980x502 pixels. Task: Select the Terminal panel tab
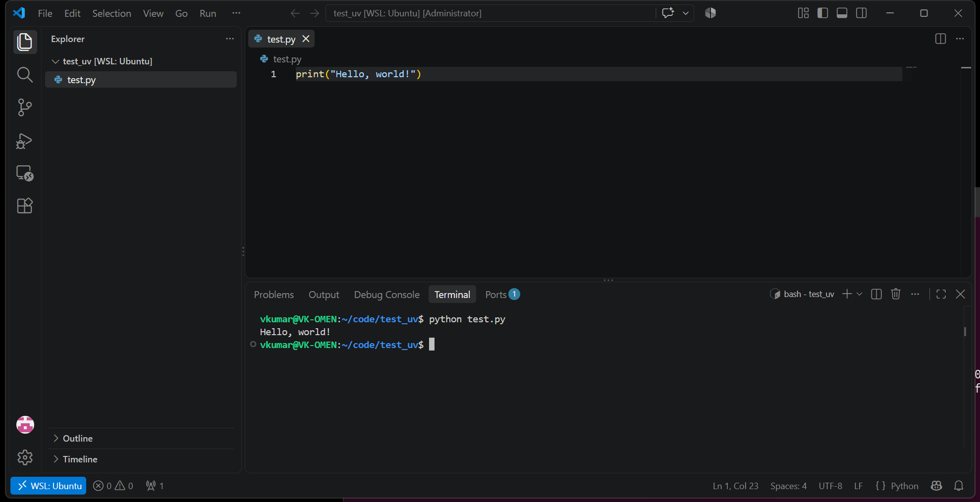452,295
